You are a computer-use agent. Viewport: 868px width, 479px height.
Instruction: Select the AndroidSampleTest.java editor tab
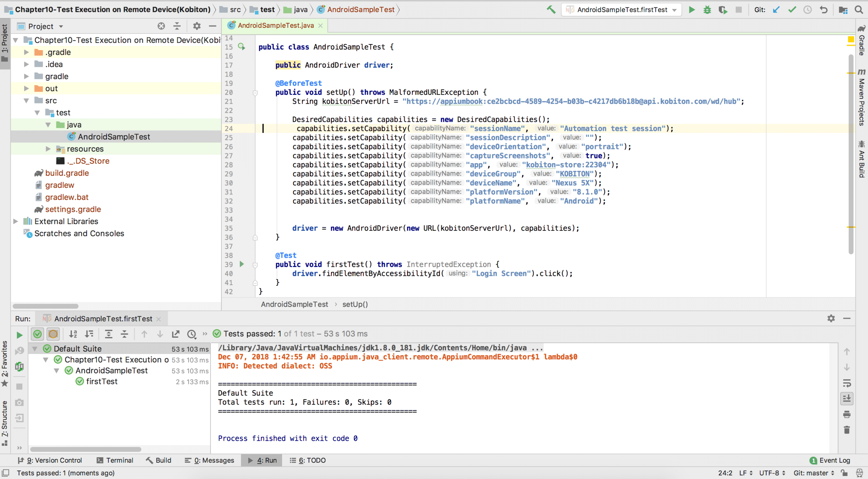(x=275, y=25)
